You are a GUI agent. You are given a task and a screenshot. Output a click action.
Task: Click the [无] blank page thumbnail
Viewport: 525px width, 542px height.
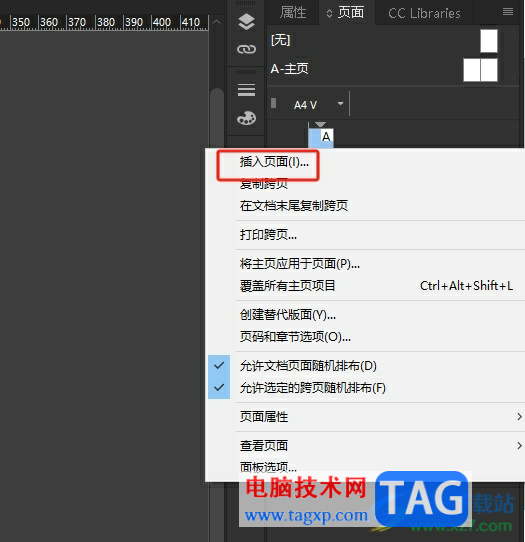click(489, 41)
